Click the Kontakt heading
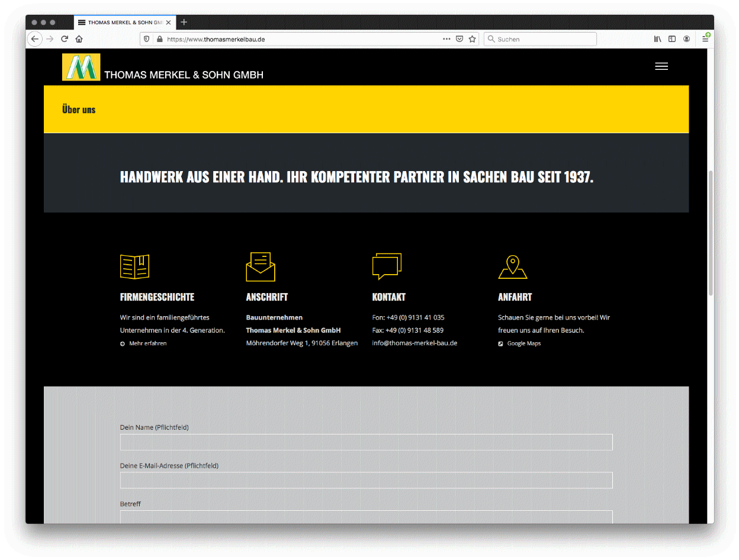This screenshot has width=739, height=560. 389,297
